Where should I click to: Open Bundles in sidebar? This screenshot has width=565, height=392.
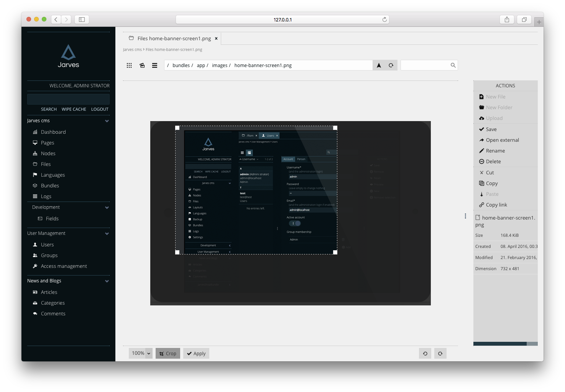click(50, 185)
